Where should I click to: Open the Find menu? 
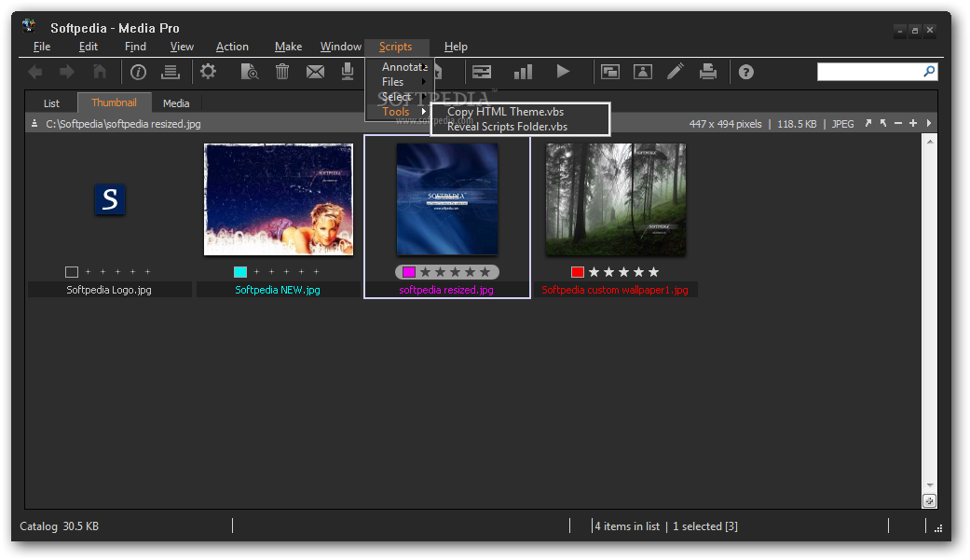(135, 47)
